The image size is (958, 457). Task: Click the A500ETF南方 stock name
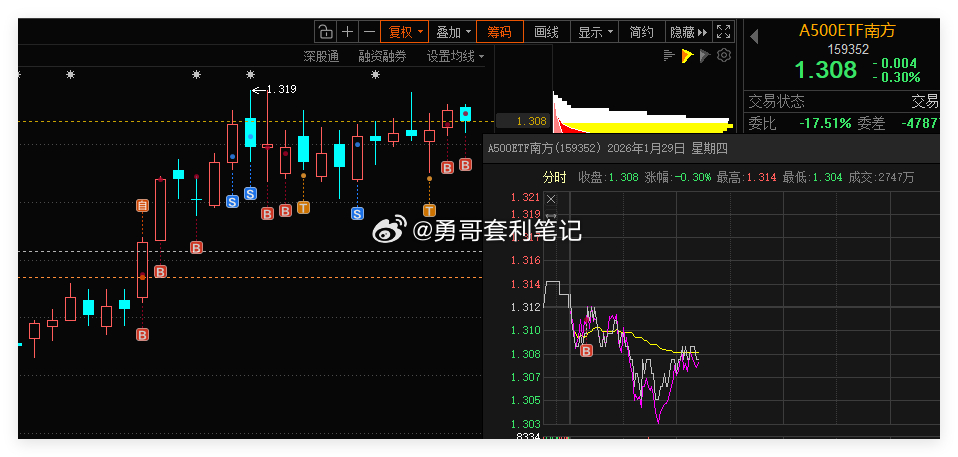pyautogui.click(x=847, y=31)
